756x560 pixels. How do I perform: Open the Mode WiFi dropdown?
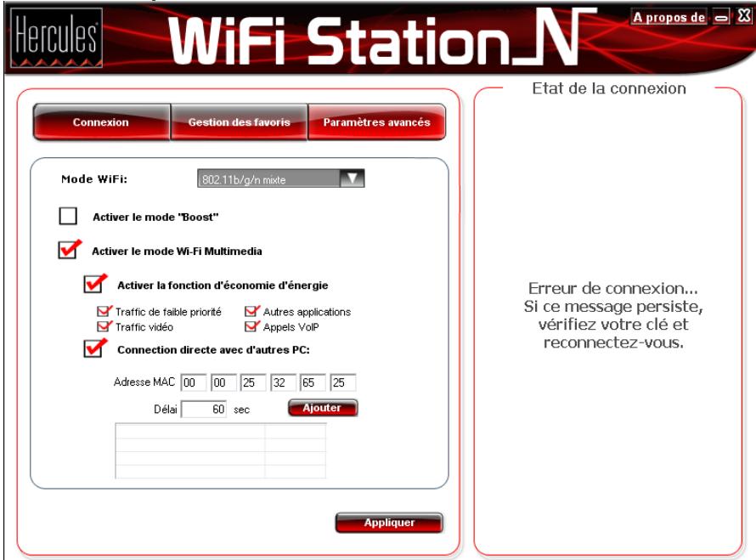(x=280, y=178)
